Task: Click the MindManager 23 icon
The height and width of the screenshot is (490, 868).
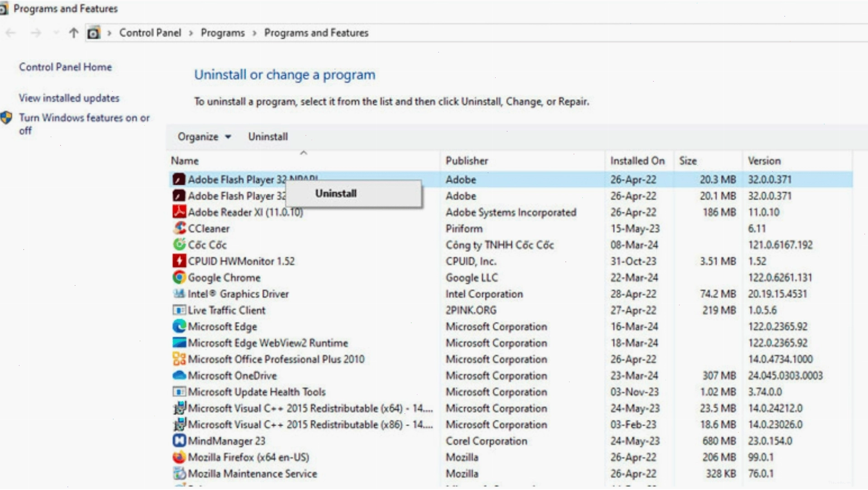Action: (179, 441)
